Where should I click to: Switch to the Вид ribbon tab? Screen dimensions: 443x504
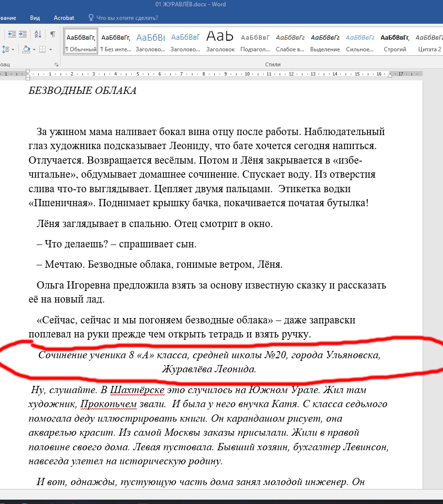pyautogui.click(x=35, y=18)
